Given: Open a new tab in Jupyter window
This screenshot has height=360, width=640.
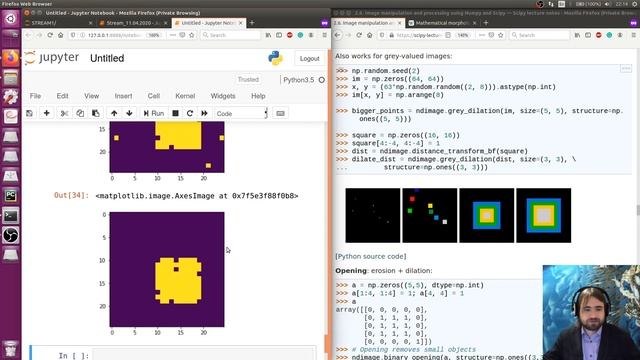Looking at the screenshot, I should [252, 23].
